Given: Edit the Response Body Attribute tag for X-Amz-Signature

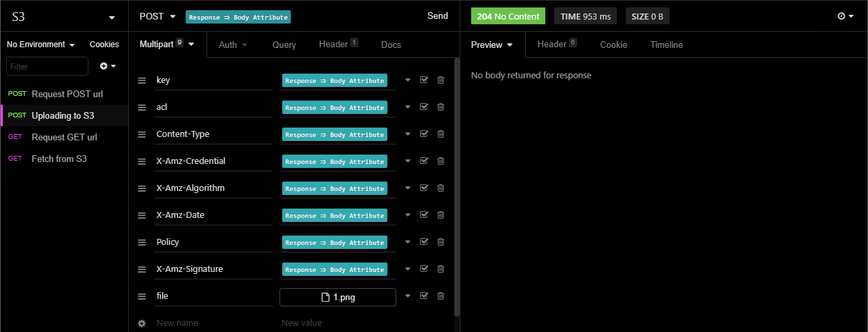Looking at the screenshot, I should coord(333,270).
